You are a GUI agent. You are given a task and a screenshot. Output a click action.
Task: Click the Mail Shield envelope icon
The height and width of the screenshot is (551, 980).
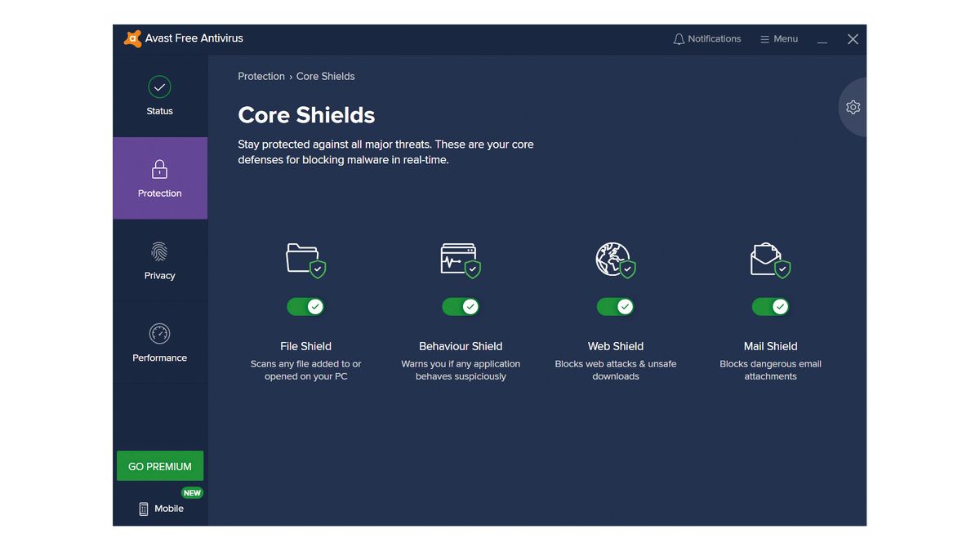click(768, 259)
